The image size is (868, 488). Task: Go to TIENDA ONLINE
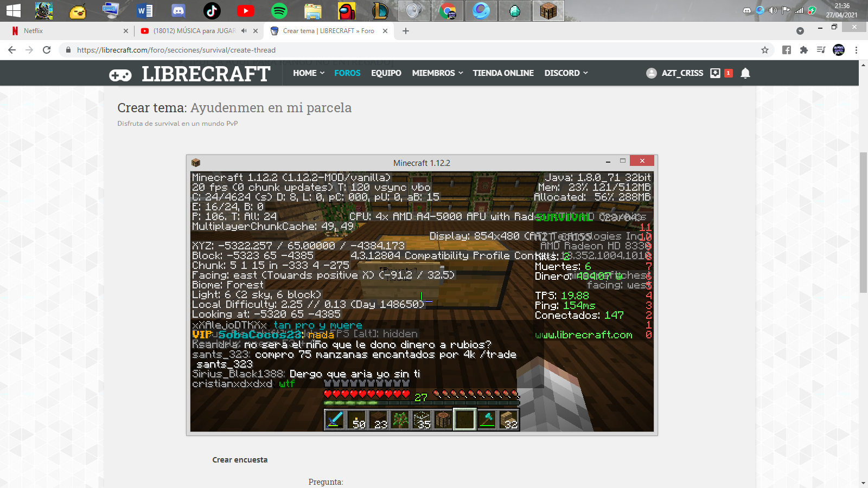pyautogui.click(x=503, y=73)
